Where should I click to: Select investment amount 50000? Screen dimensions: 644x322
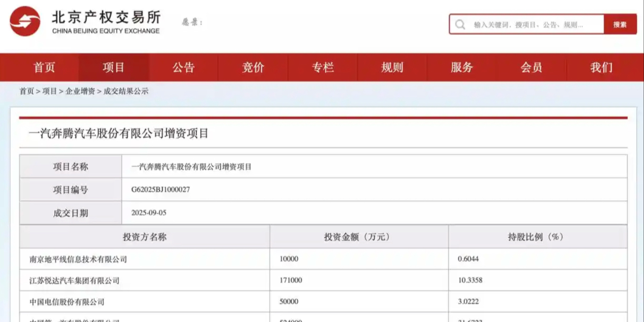[x=289, y=302]
